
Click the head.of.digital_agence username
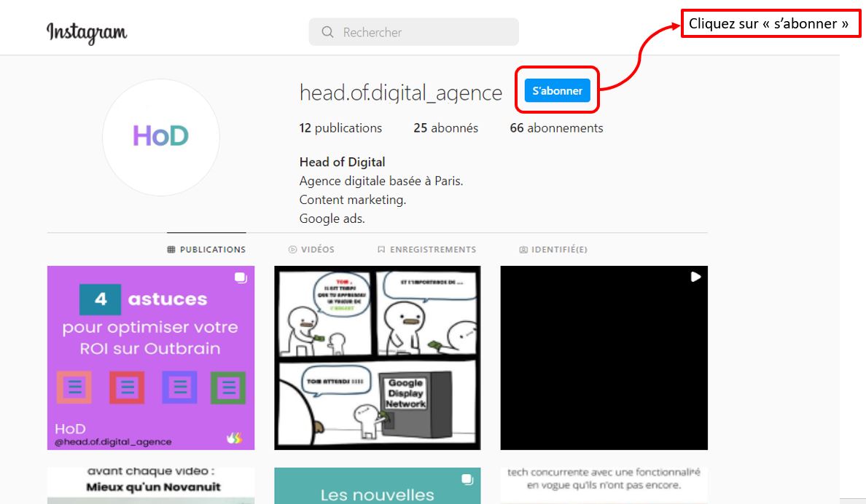[401, 92]
